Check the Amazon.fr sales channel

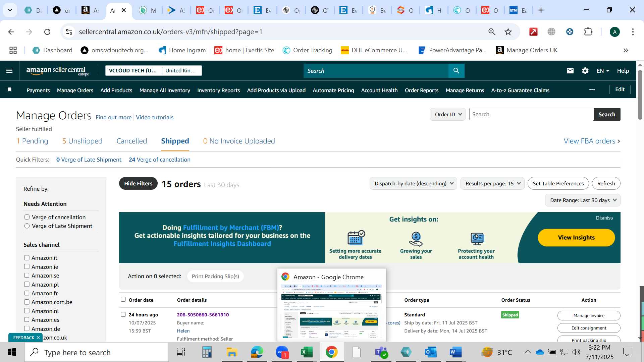coord(27,293)
